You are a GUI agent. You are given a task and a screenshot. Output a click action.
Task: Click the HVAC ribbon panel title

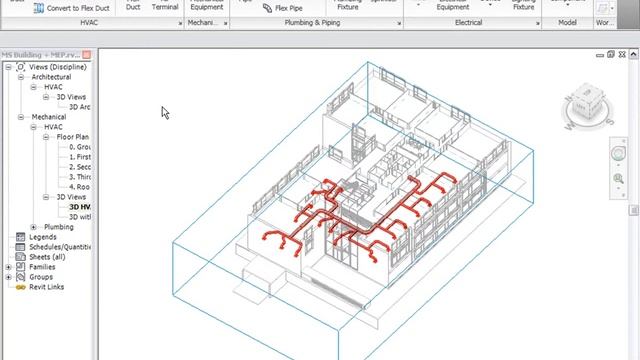point(89,23)
